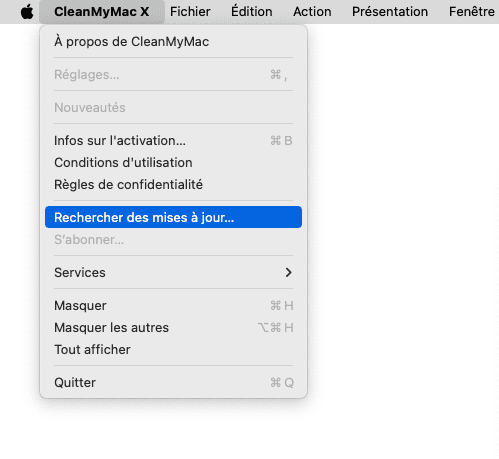Open Conditions d'utilisation
Screen dimensions: 499x459
click(173, 163)
